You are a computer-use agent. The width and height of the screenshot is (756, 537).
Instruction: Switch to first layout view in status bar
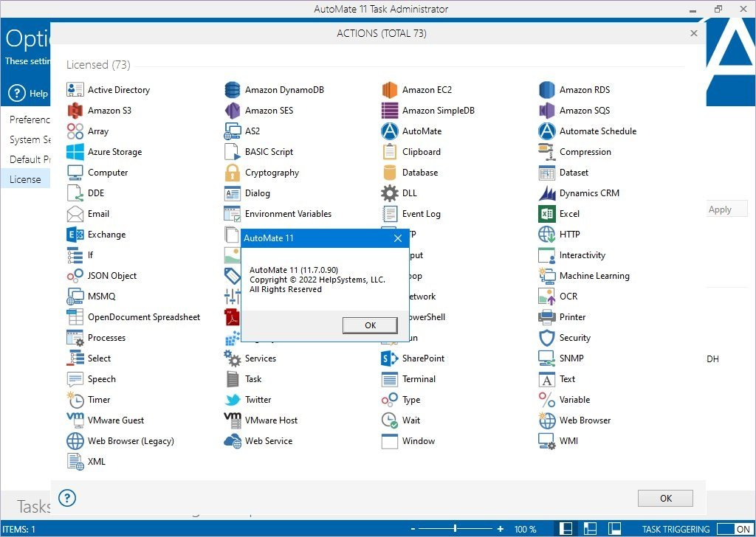[566, 529]
